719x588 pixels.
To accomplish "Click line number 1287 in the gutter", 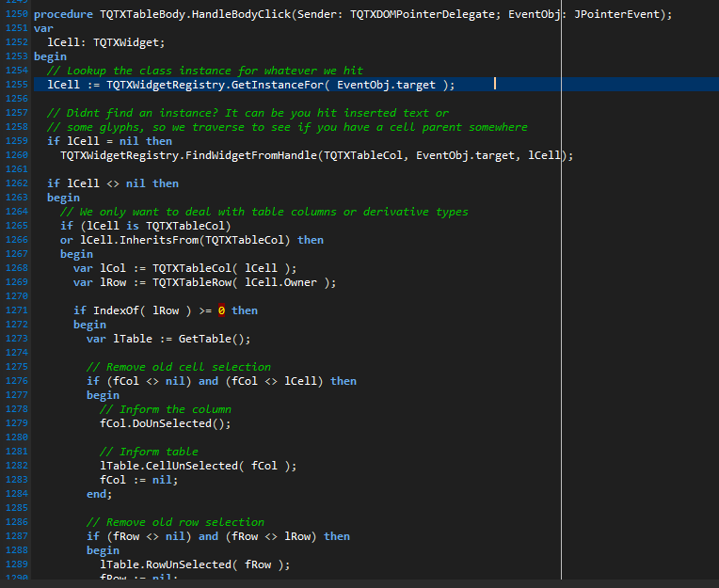I will [15, 536].
